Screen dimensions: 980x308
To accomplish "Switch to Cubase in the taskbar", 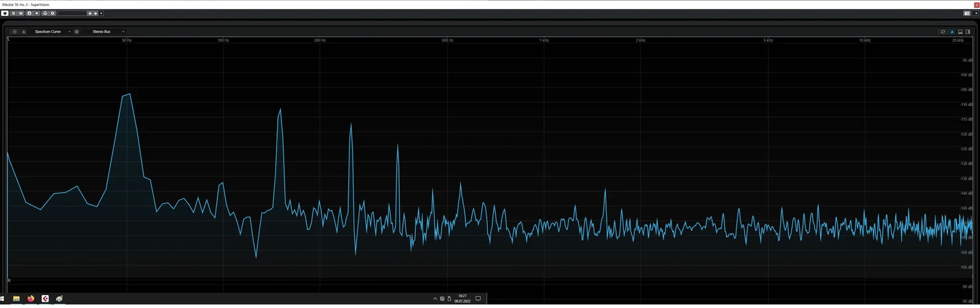I will (x=45, y=299).
